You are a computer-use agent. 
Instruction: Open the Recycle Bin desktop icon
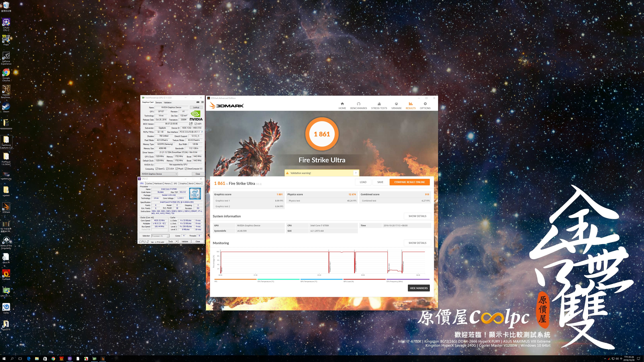point(6,7)
